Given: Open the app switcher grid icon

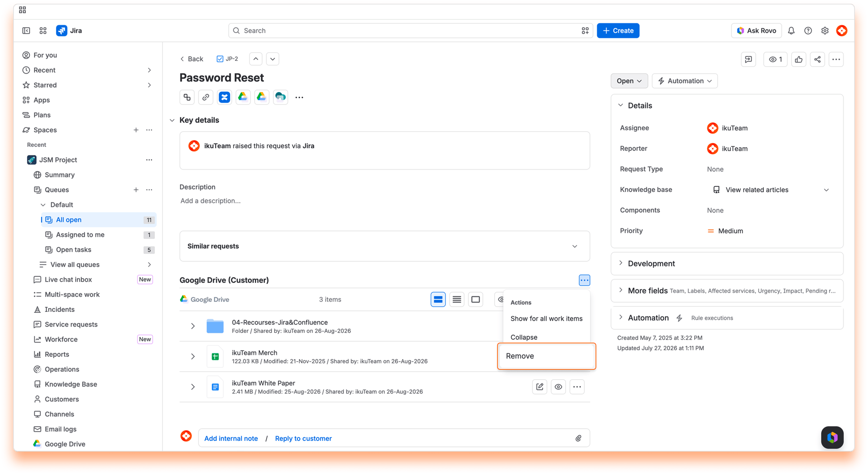Looking at the screenshot, I should pos(43,31).
